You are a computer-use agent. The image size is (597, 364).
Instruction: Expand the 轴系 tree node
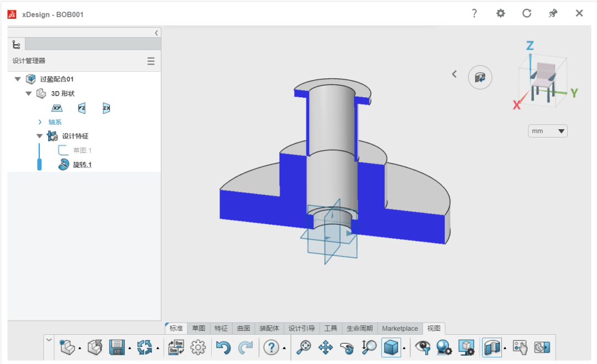click(x=40, y=122)
